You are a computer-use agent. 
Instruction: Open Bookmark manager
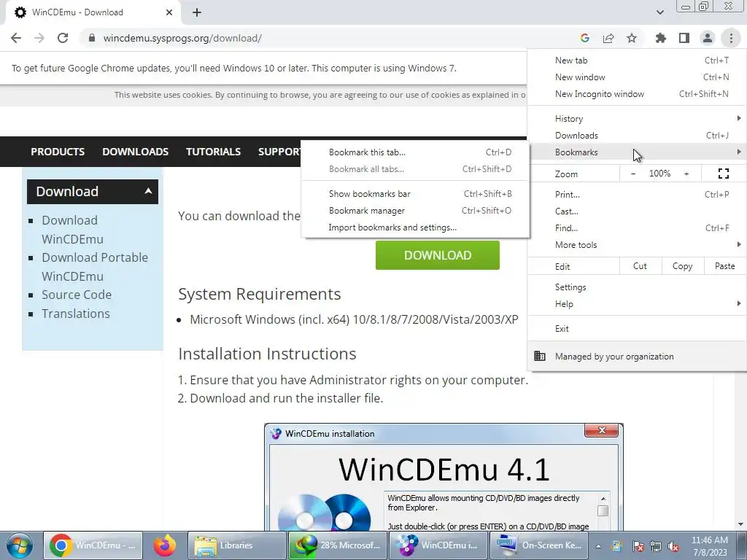[x=415, y=211]
